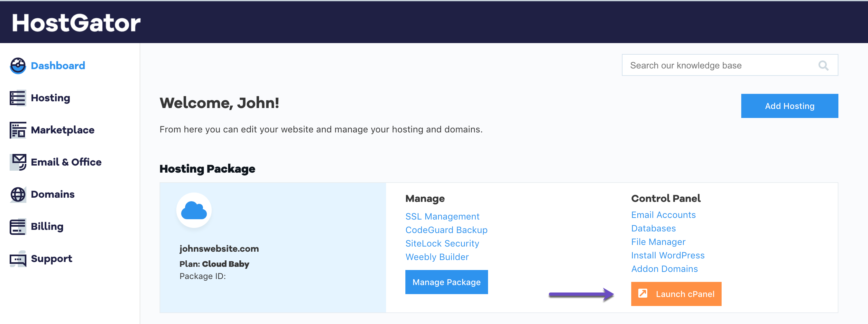Focus the knowledge base search field
Screen dimensions: 868x324
click(718, 65)
